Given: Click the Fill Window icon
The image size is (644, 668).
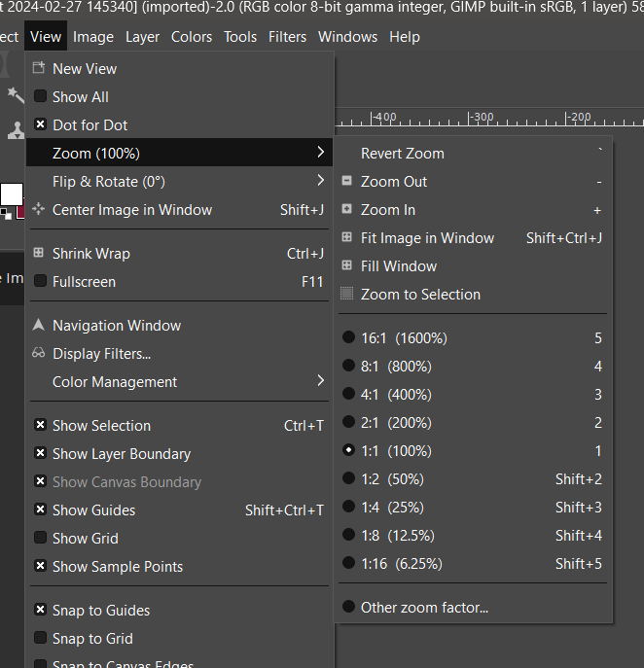Looking at the screenshot, I should [347, 266].
